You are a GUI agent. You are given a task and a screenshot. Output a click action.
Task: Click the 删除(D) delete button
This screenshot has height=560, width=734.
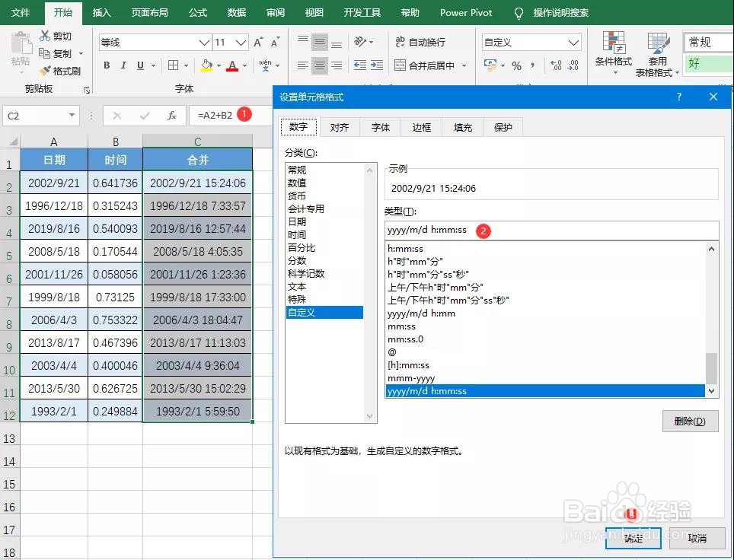tap(690, 421)
